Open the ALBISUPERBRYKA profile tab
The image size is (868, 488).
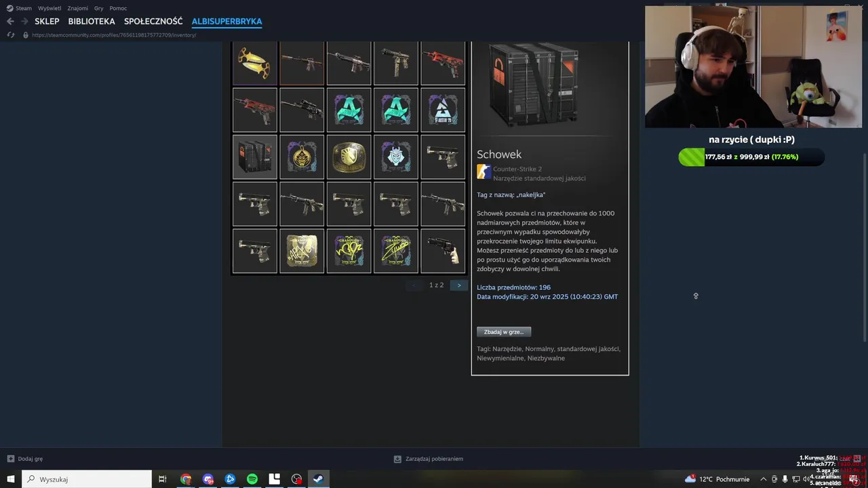(226, 22)
